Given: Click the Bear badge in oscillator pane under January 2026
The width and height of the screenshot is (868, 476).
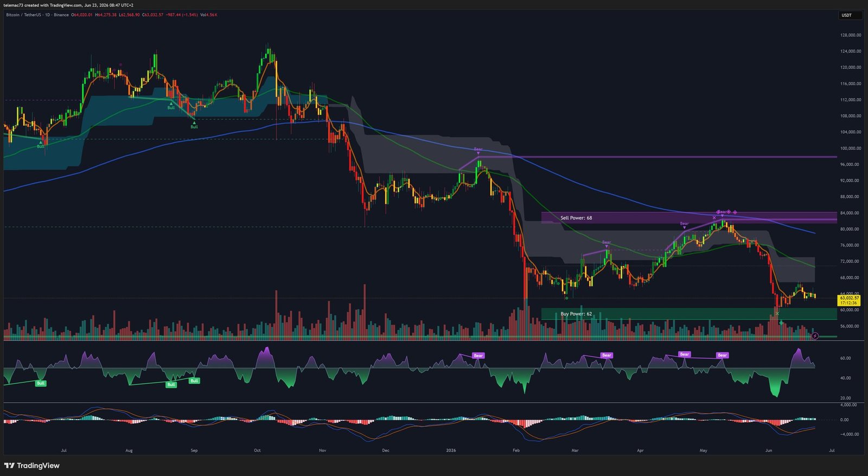Looking at the screenshot, I should (478, 356).
